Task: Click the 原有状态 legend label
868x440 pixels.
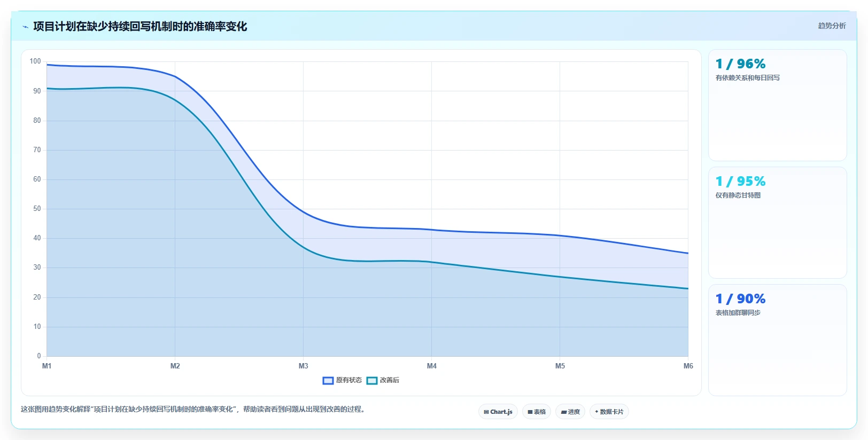Action: click(x=349, y=381)
